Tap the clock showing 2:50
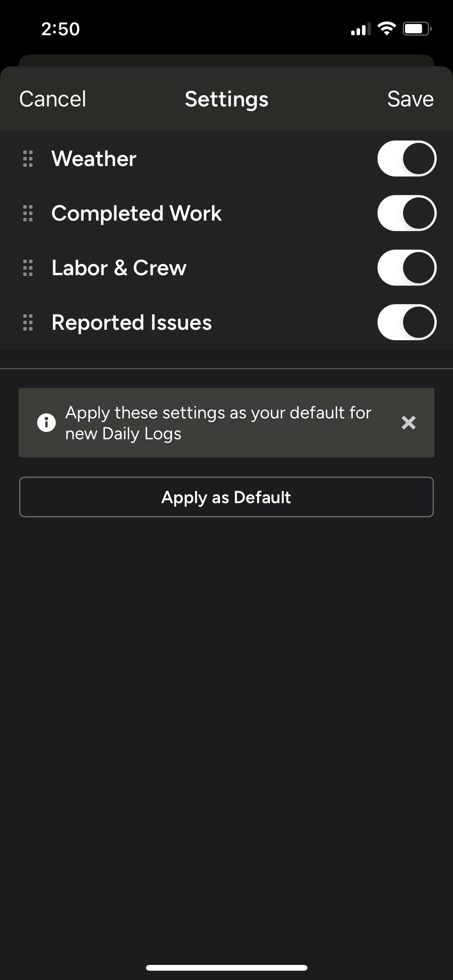 tap(60, 29)
